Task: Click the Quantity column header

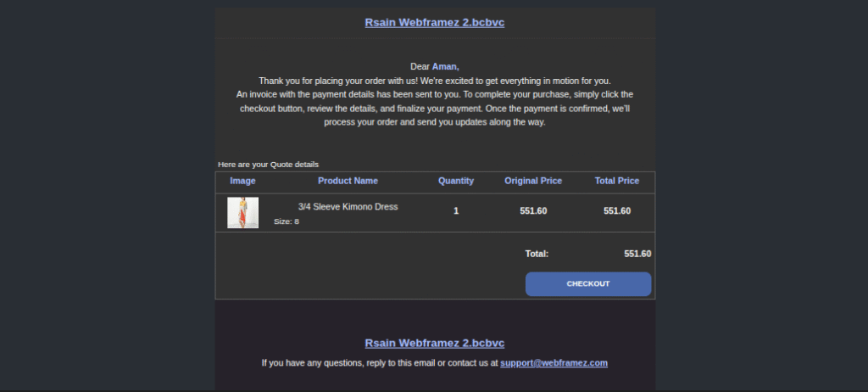Action: tap(455, 181)
